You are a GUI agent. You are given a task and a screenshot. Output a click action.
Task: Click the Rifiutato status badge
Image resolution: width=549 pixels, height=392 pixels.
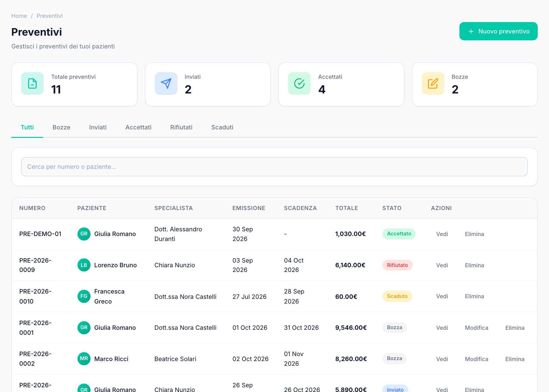coord(397,265)
